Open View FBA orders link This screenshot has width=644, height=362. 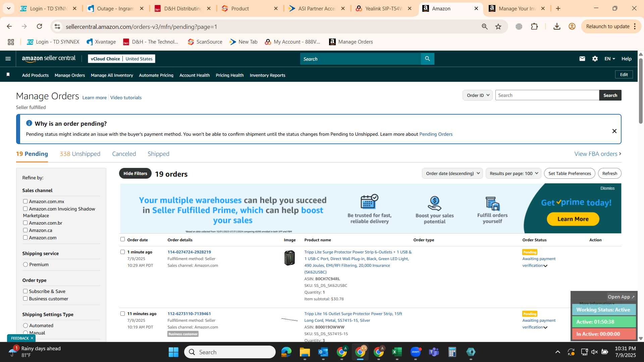[x=598, y=154]
